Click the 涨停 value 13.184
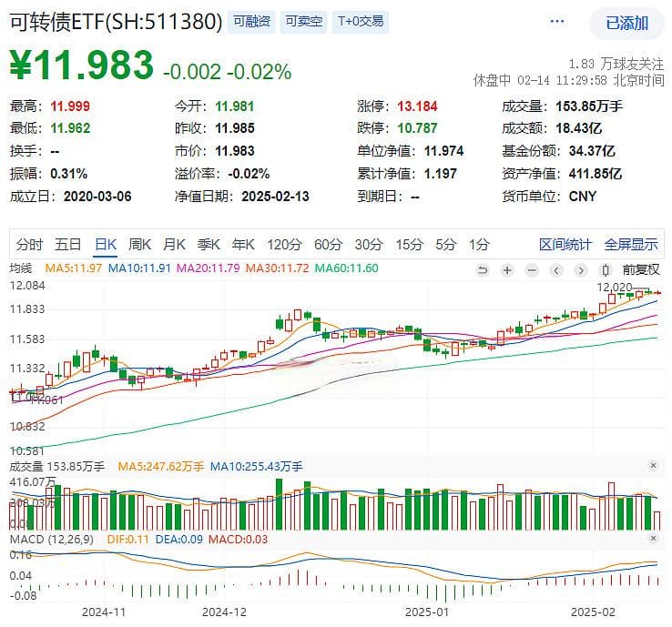The width and height of the screenshot is (672, 627). pos(417,106)
